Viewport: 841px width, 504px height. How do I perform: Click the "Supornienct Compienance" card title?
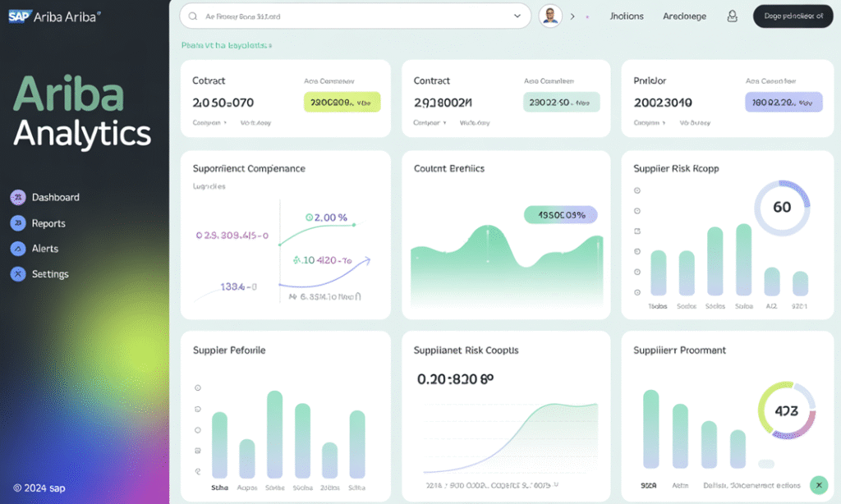point(249,168)
